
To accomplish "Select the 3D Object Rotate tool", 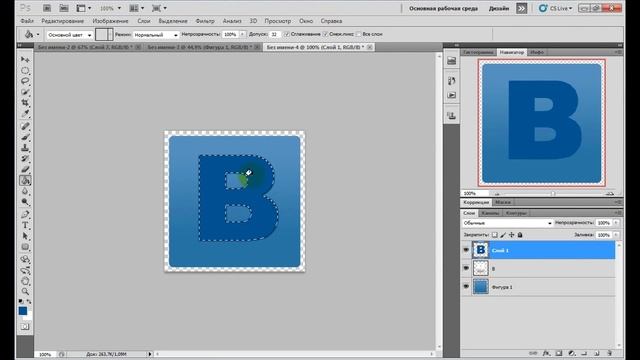I will pyautogui.click(x=25, y=259).
